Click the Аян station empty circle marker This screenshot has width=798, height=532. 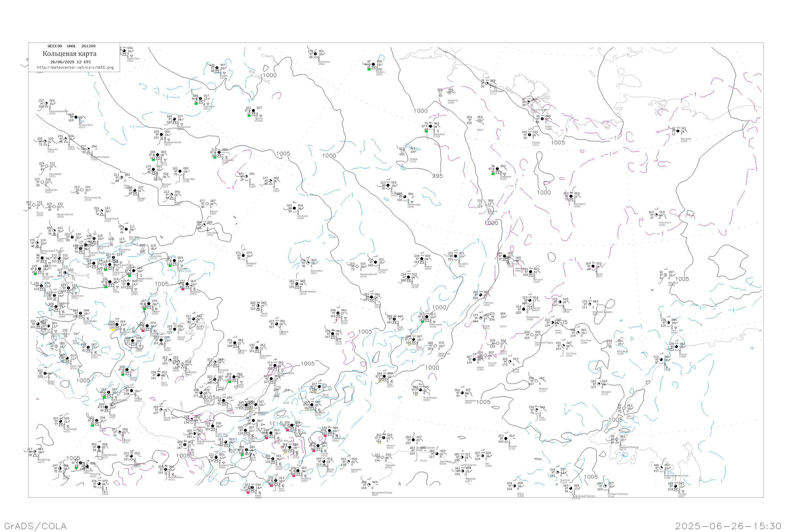click(624, 408)
